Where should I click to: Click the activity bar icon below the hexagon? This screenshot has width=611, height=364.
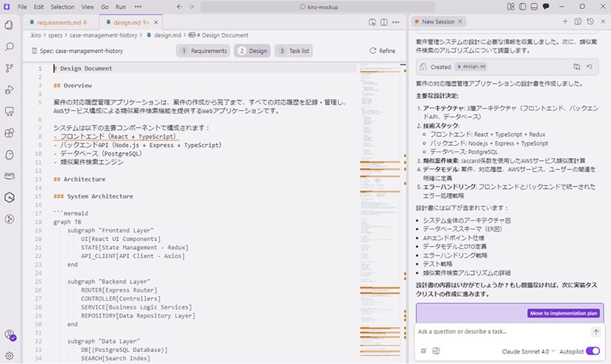[9, 219]
